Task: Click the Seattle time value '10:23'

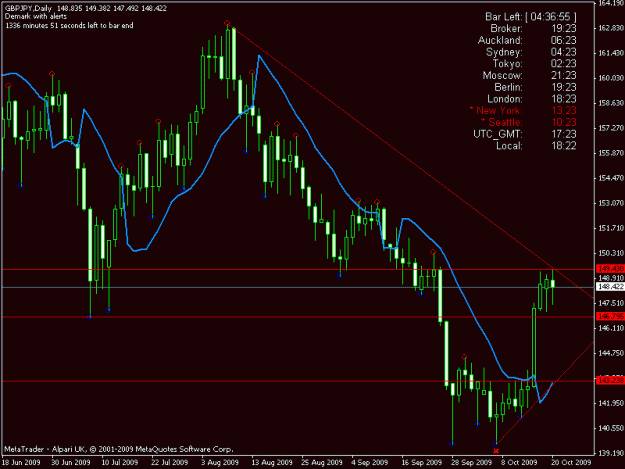Action: [564, 122]
